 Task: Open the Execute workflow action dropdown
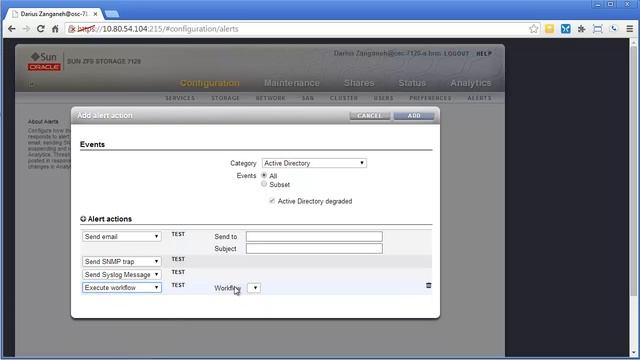pos(121,287)
